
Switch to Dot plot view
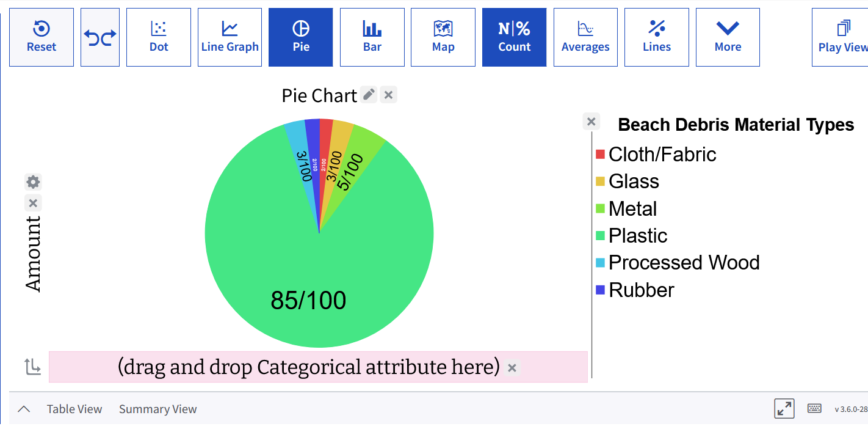click(159, 37)
